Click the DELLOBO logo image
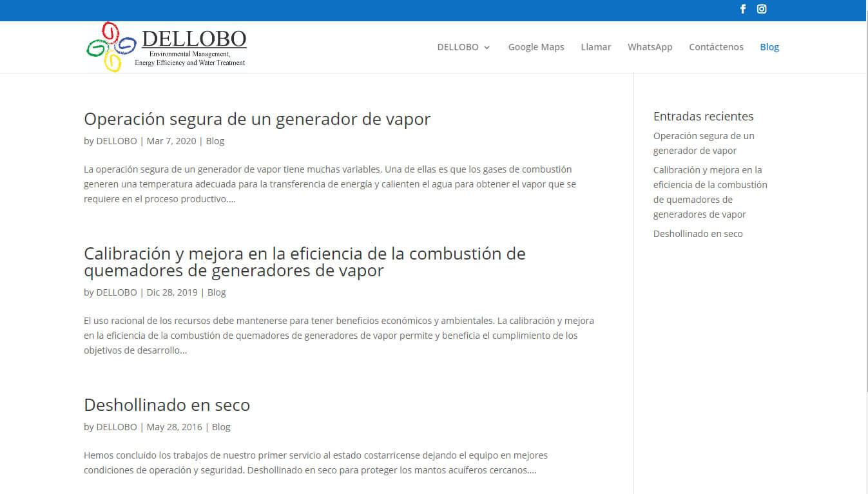 [x=166, y=46]
